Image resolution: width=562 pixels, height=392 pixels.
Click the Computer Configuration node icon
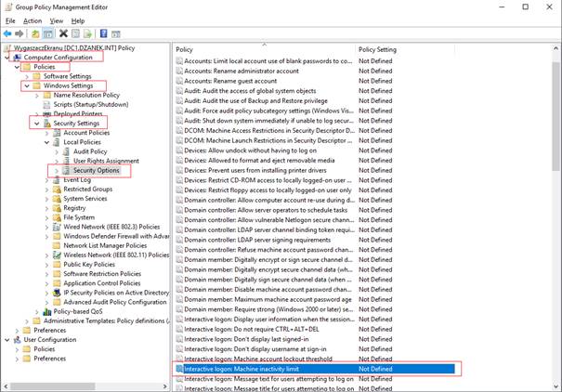click(x=17, y=57)
